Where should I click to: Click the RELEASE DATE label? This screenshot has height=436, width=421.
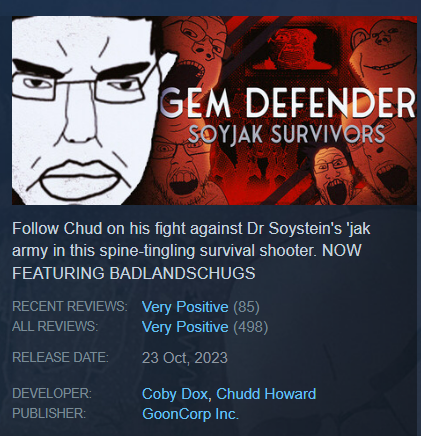60,357
